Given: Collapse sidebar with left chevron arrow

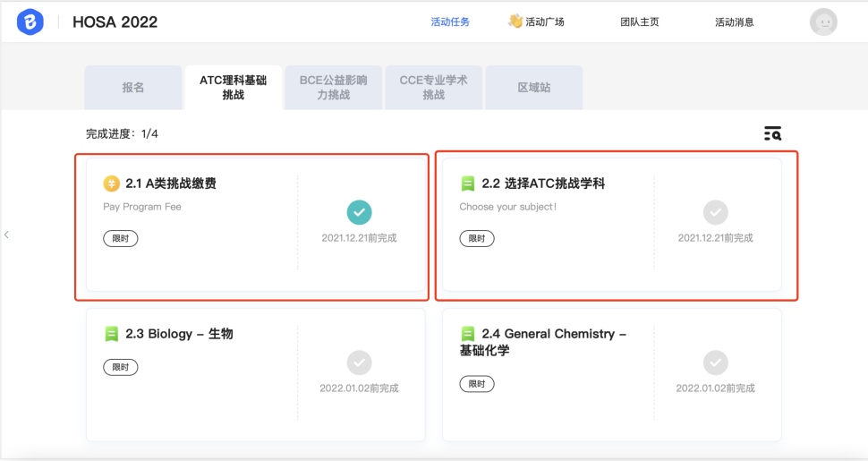Looking at the screenshot, I should [x=6, y=235].
